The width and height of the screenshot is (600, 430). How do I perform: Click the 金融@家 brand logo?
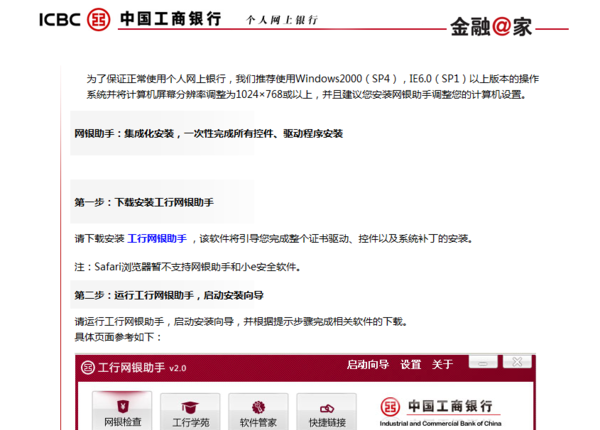491,27
